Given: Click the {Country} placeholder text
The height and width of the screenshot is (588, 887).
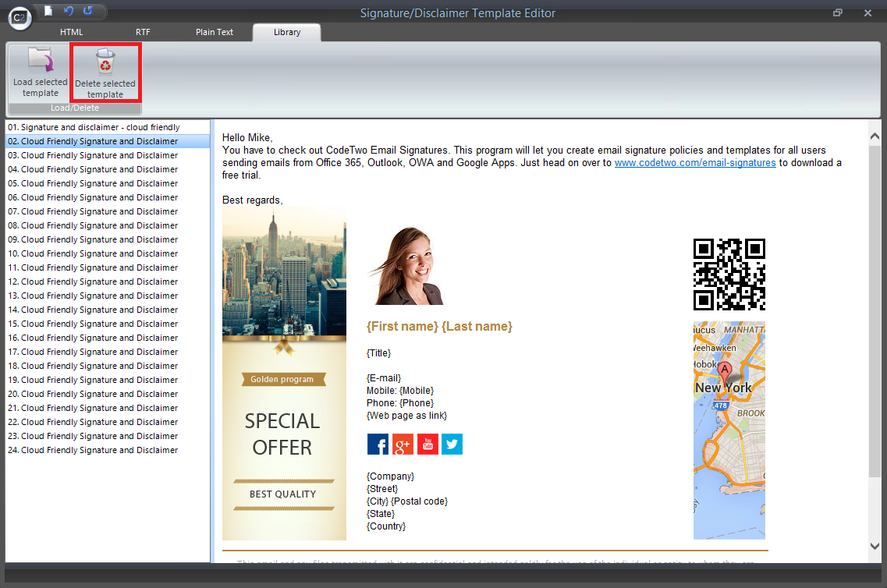Looking at the screenshot, I should [386, 526].
